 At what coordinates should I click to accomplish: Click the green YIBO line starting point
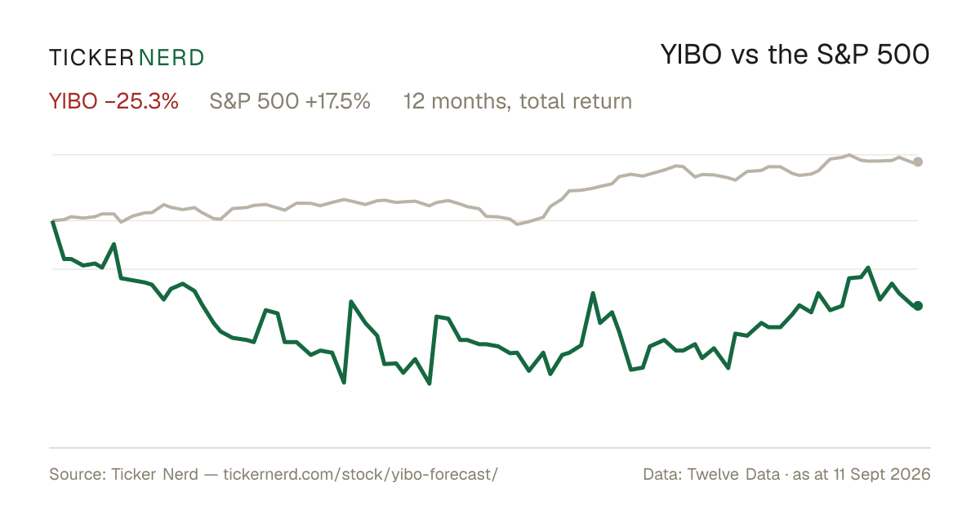[x=53, y=221]
